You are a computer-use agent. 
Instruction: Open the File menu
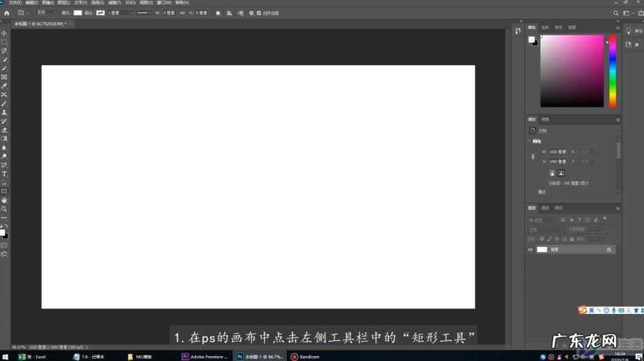point(15,3)
